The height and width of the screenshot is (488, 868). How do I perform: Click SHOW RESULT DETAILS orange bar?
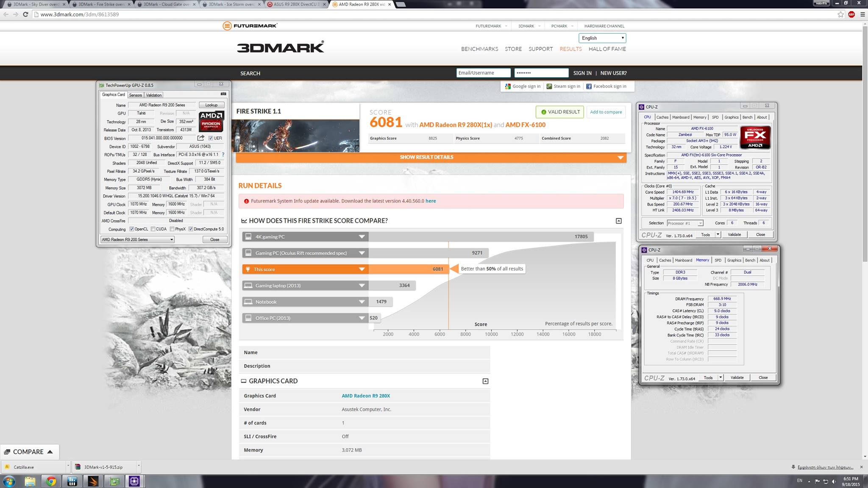click(431, 157)
